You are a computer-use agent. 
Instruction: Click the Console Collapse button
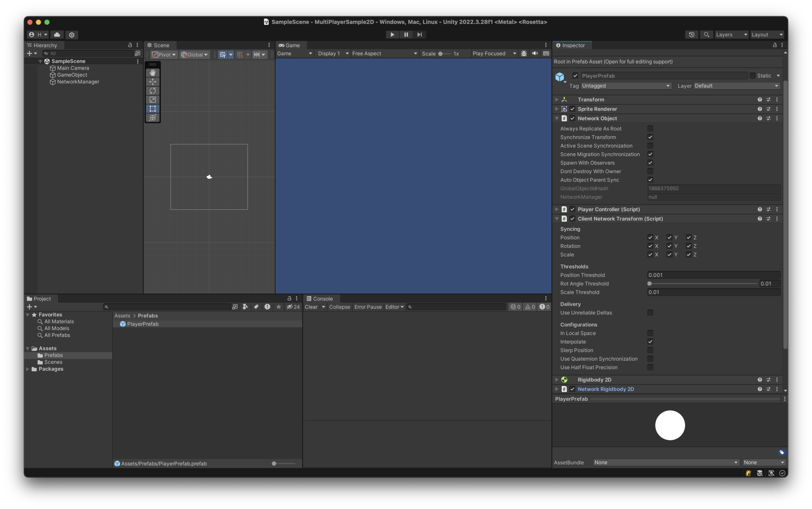(339, 307)
